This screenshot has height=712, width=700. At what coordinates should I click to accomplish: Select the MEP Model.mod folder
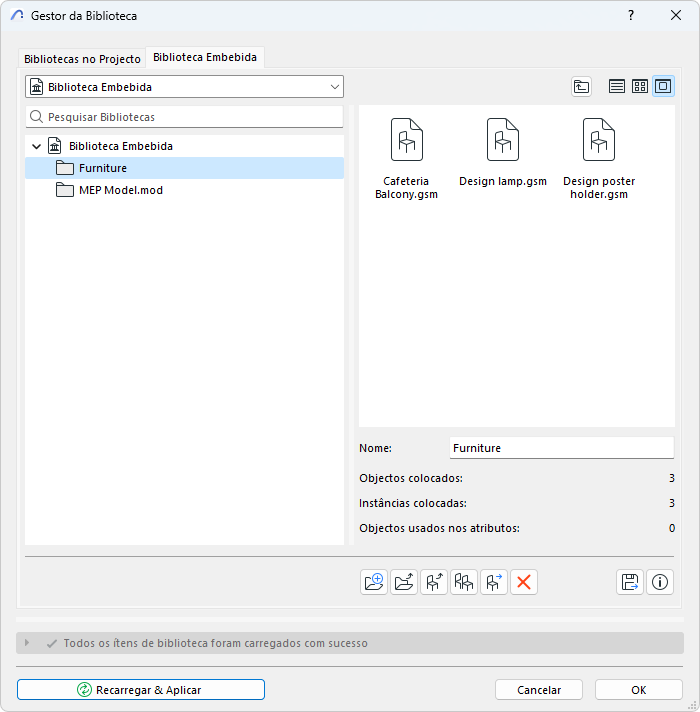pos(184,190)
